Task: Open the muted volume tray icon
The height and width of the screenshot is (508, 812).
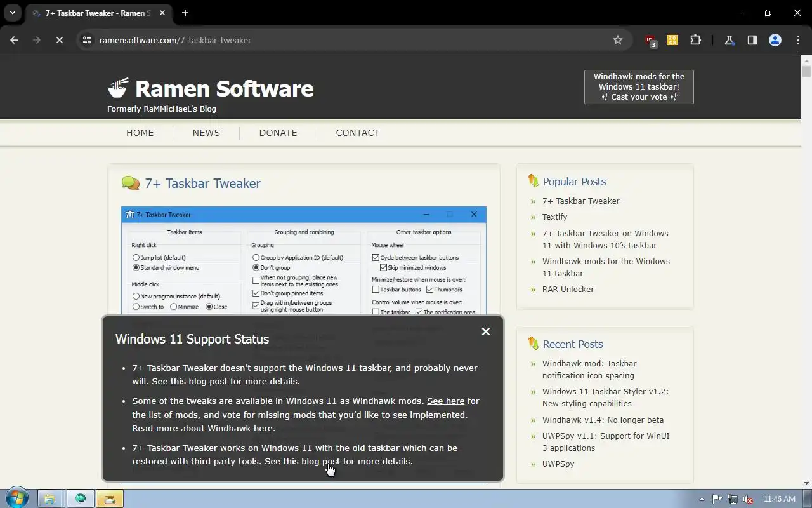Action: click(x=749, y=499)
